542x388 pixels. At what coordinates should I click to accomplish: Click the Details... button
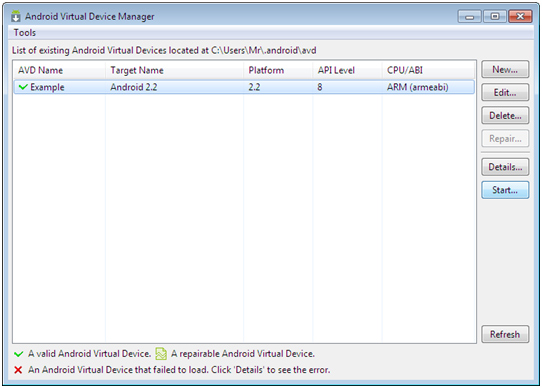coord(505,167)
